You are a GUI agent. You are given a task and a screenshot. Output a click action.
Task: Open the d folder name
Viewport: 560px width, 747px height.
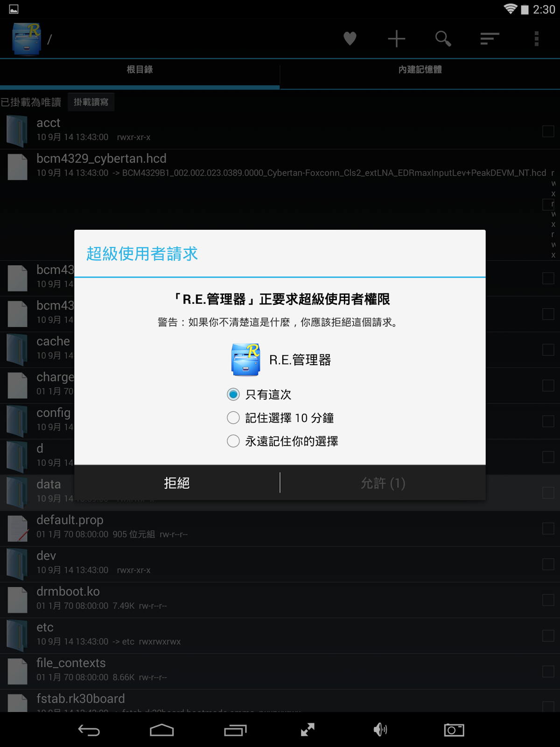[x=40, y=449]
